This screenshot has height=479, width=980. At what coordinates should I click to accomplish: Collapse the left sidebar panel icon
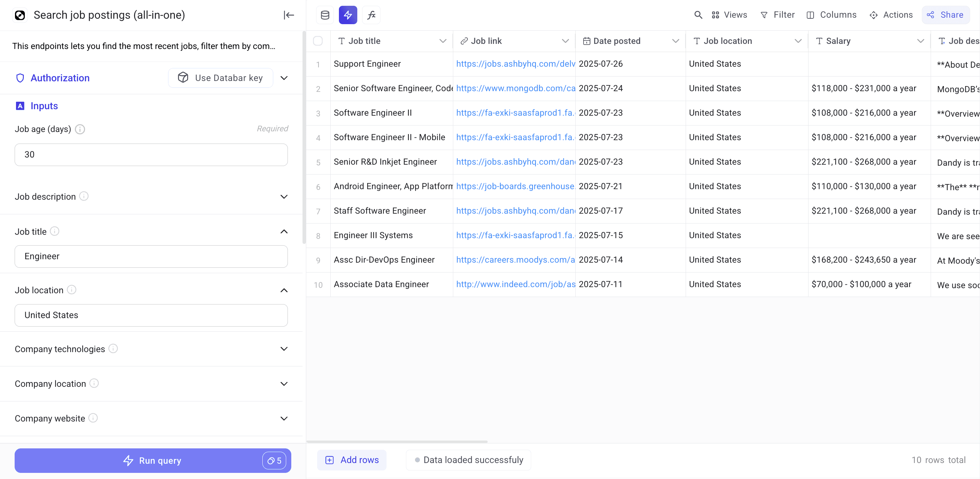click(x=289, y=15)
